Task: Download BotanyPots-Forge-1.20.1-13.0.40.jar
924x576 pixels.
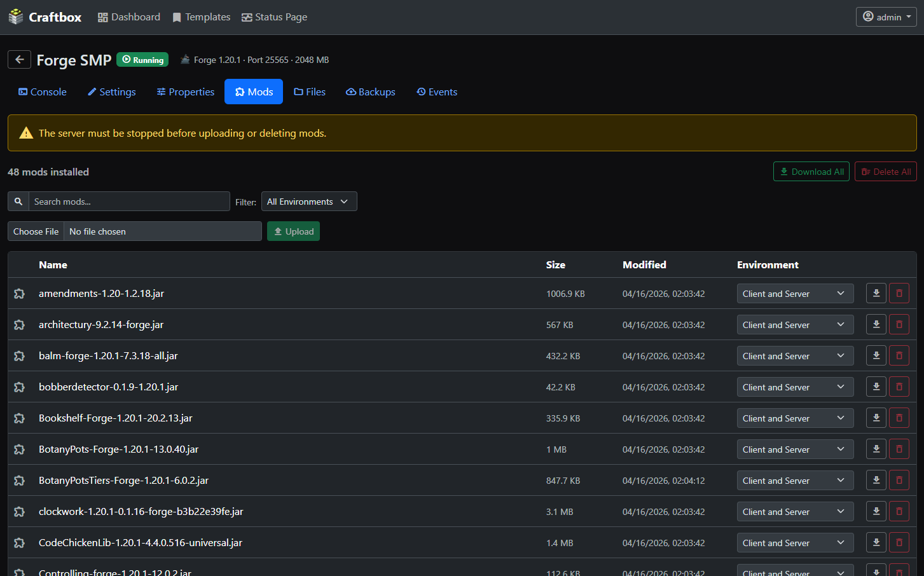Action: point(876,449)
